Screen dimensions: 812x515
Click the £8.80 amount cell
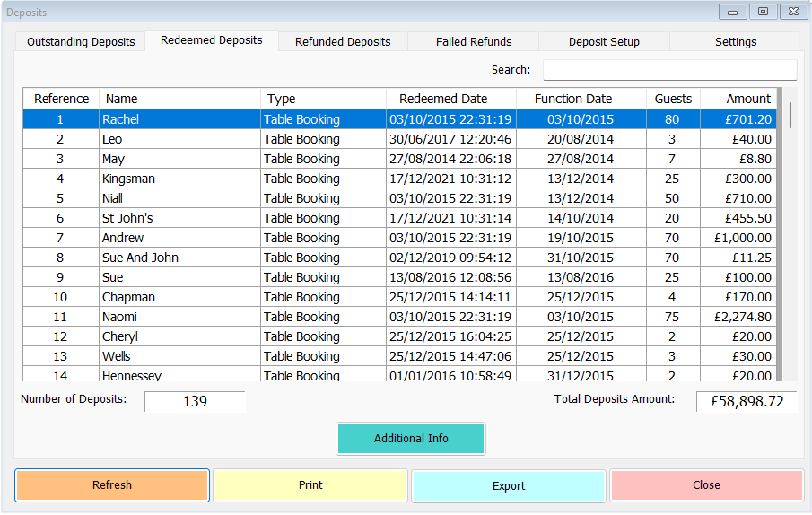point(738,159)
